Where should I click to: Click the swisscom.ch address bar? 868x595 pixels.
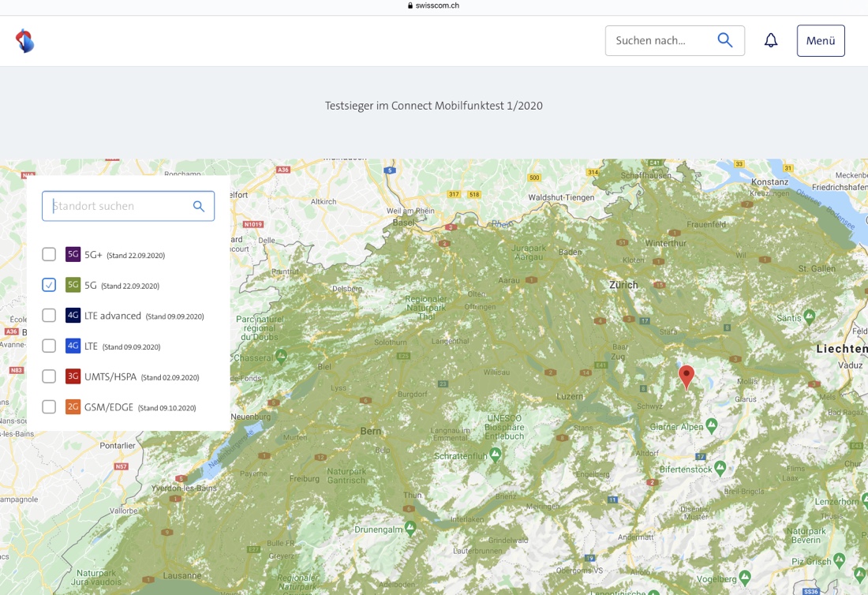tap(434, 6)
